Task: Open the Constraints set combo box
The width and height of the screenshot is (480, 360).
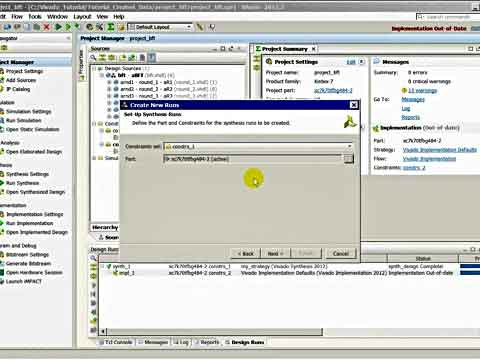Action: click(258, 146)
